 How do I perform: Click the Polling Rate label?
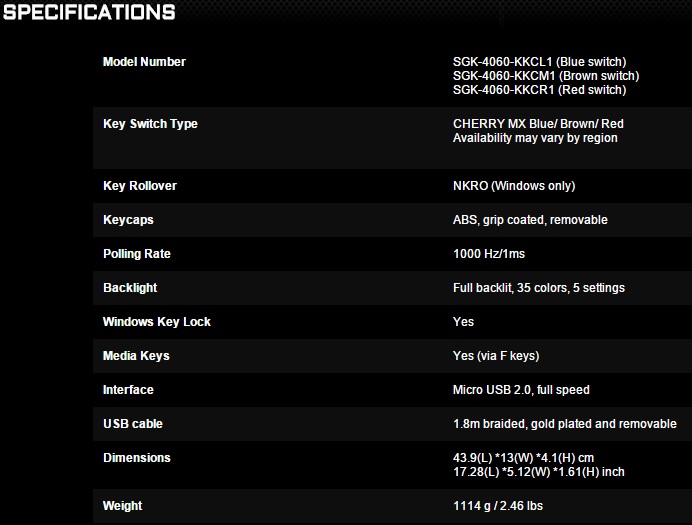coord(137,254)
